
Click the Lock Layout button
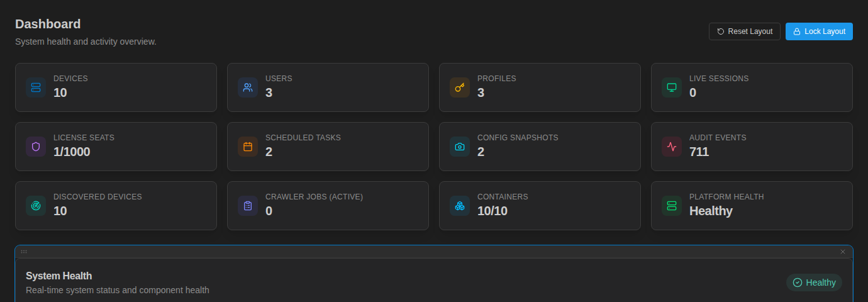[819, 31]
